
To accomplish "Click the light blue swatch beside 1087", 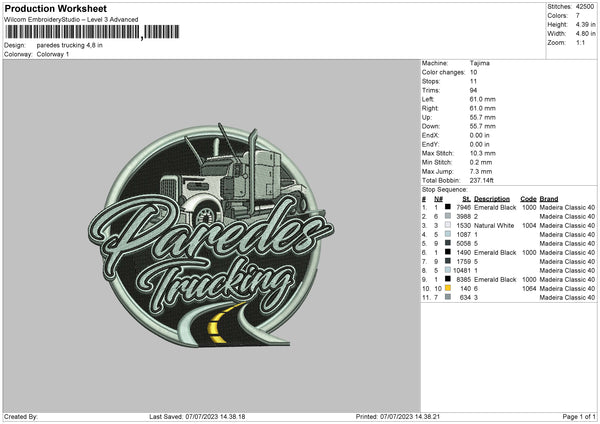I will coord(448,234).
